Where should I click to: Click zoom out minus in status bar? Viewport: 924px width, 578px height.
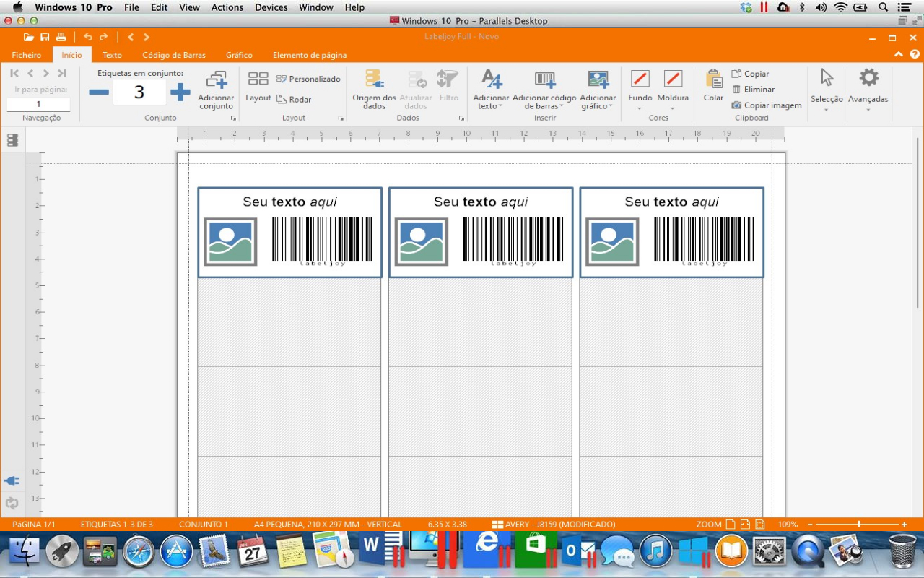[x=810, y=525]
